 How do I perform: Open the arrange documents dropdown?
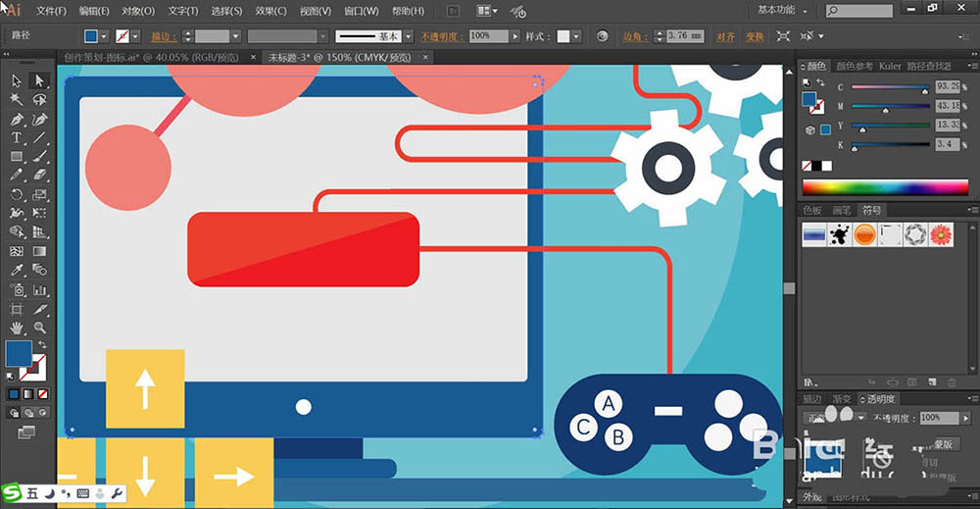coord(487,11)
